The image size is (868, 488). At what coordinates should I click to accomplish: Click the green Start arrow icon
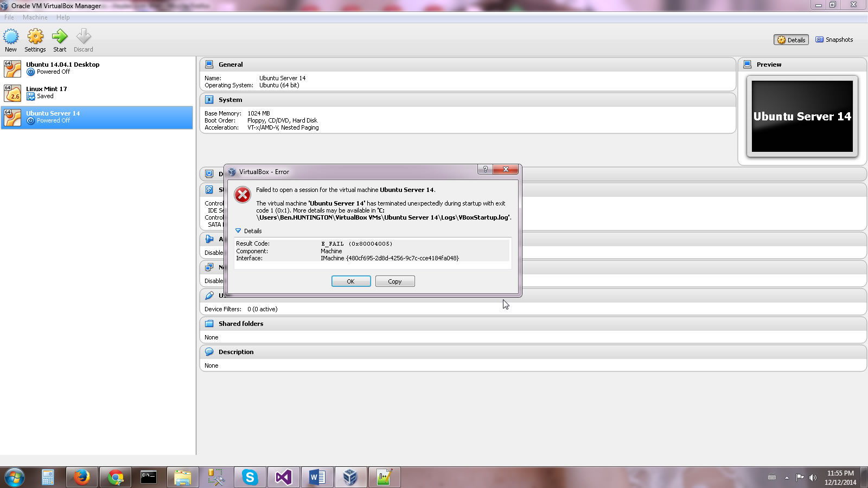(60, 37)
